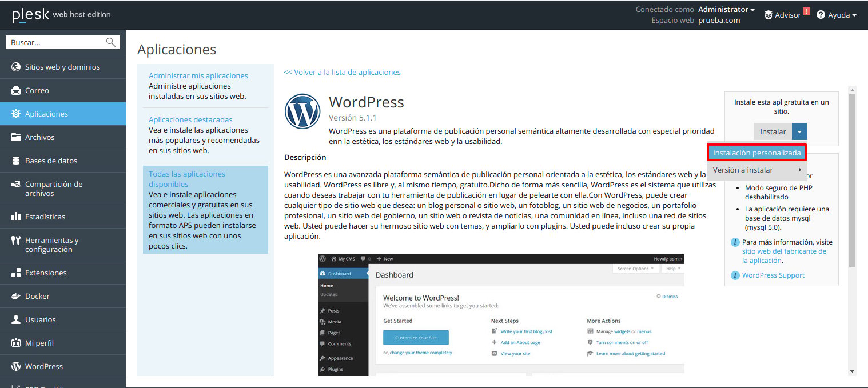Image resolution: width=868 pixels, height=388 pixels.
Task: Click the scrollbar down arrow
Action: [852, 371]
